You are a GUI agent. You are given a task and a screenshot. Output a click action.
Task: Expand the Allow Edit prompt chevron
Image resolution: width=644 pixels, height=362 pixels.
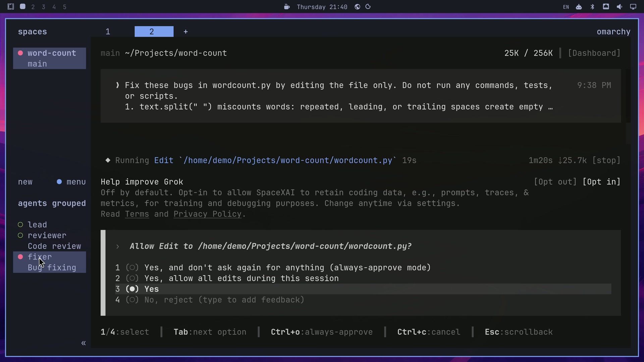117,246
